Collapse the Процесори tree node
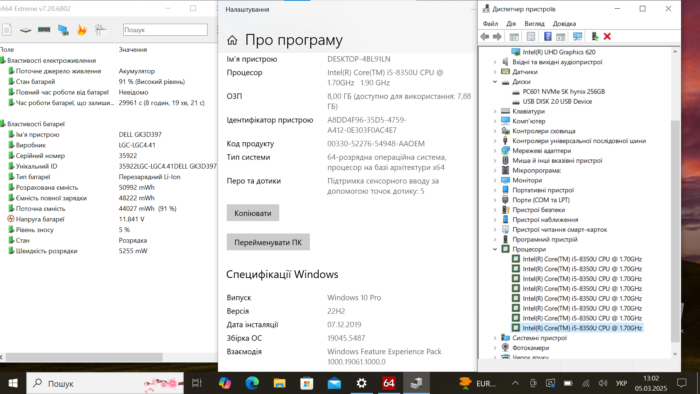 pyautogui.click(x=495, y=249)
